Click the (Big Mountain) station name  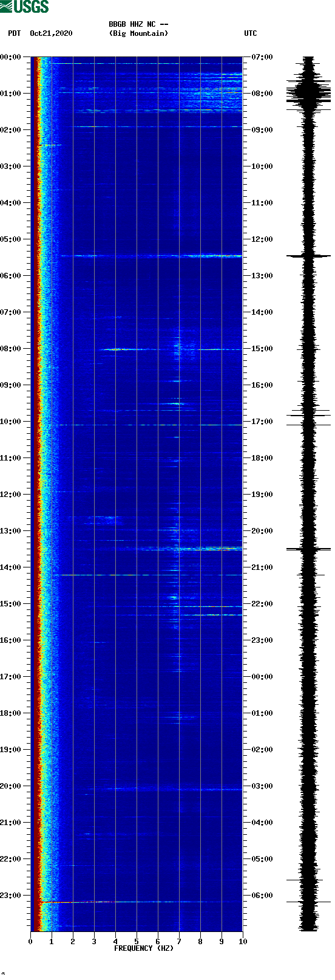[x=138, y=33]
